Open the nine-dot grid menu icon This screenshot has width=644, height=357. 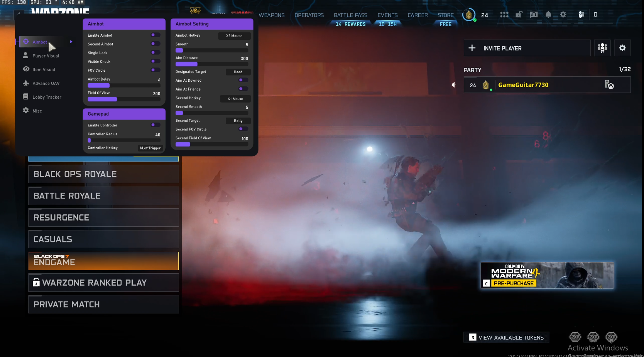point(504,15)
